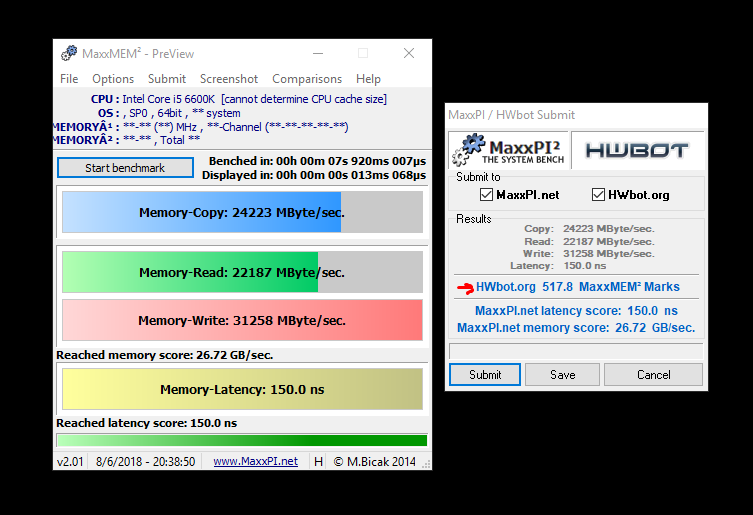753x515 pixels.
Task: Click the MaxxPI² system bench logo
Action: (509, 150)
